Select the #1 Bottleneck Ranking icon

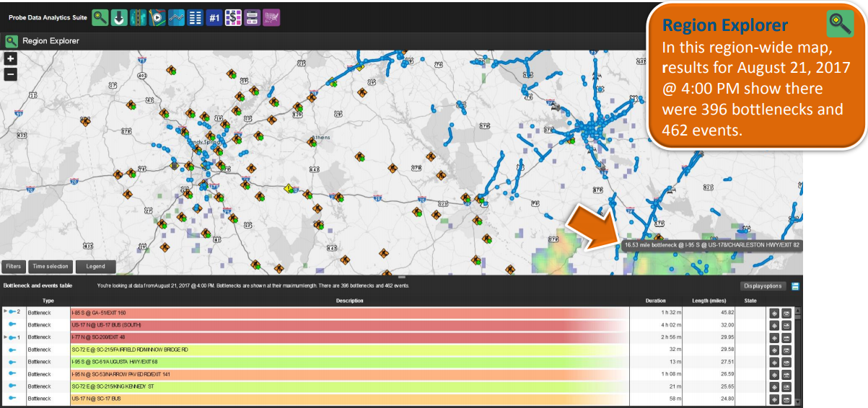pos(214,17)
